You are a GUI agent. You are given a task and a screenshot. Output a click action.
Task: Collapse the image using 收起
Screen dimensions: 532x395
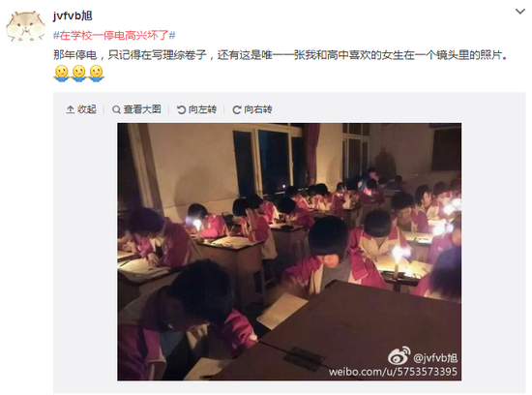[x=81, y=109]
